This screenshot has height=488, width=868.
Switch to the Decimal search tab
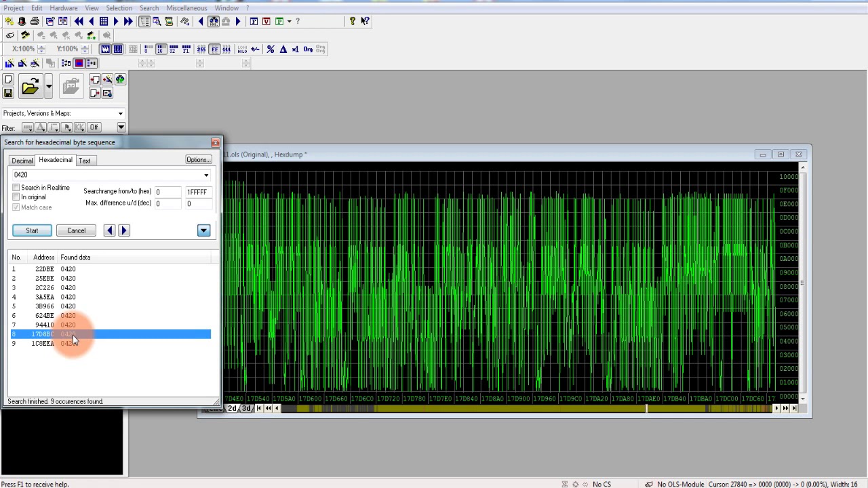22,161
